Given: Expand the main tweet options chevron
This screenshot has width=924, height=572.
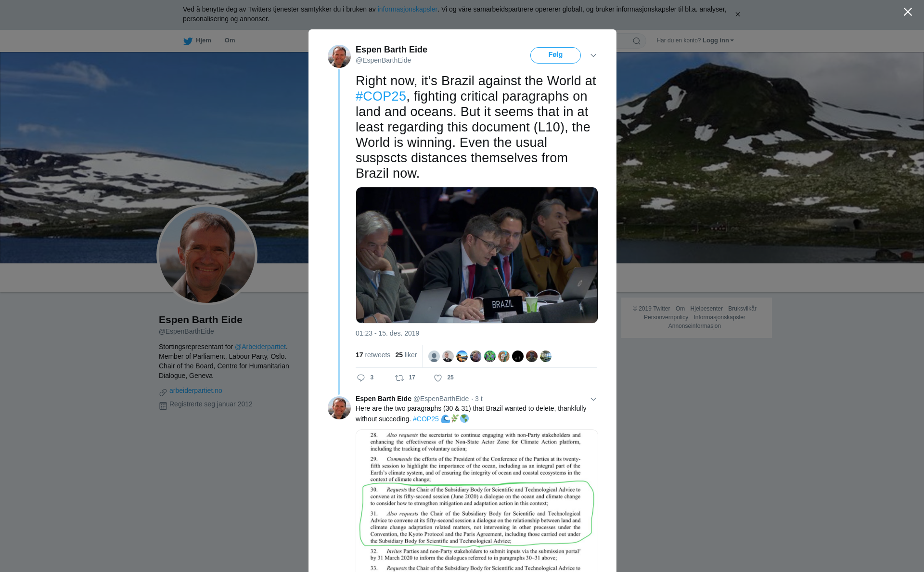Looking at the screenshot, I should pyautogui.click(x=593, y=55).
